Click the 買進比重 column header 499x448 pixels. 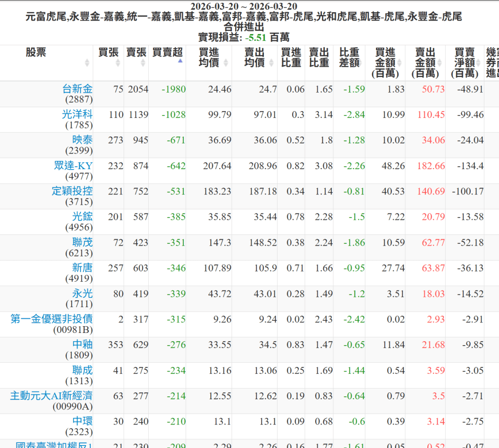[x=291, y=58]
